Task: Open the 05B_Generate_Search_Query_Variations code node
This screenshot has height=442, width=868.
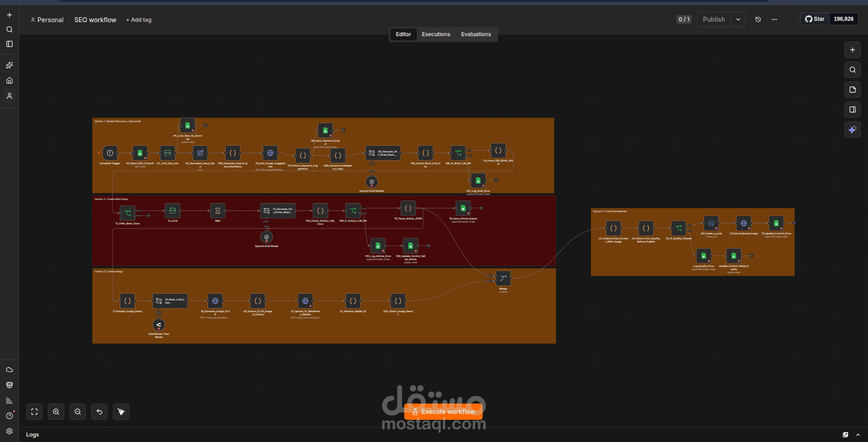Action: pos(232,153)
